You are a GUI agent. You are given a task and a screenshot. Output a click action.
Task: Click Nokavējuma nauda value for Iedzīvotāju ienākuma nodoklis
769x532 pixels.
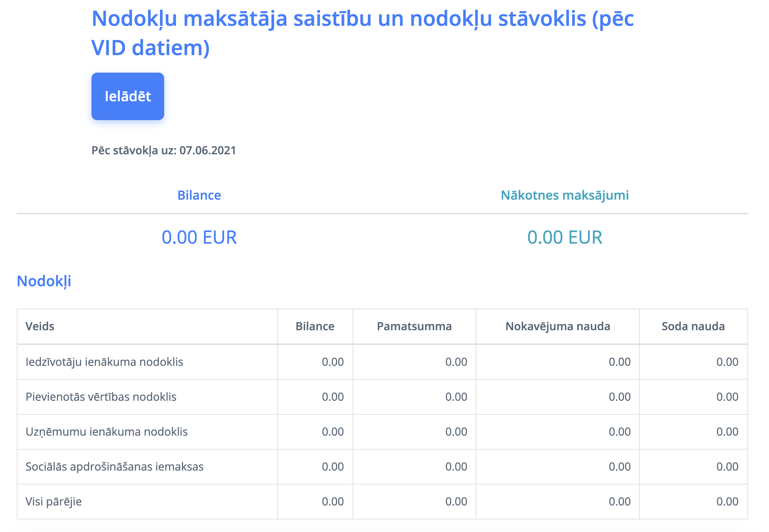click(620, 362)
